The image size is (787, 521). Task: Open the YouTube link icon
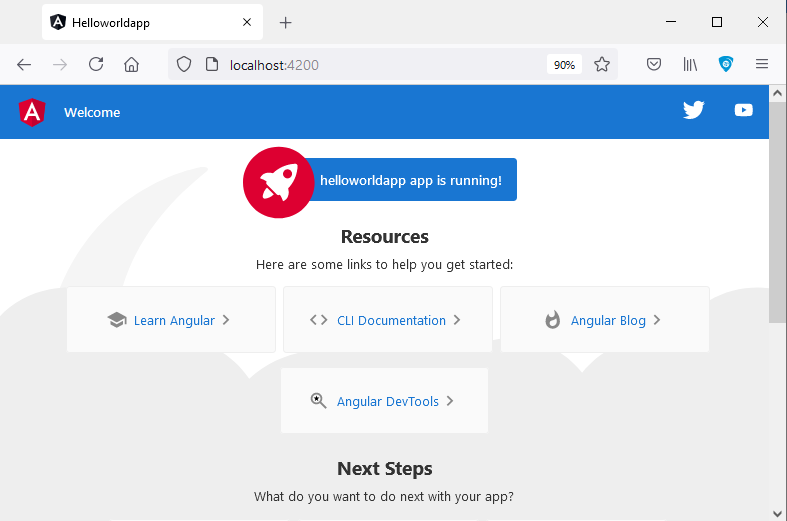click(743, 110)
